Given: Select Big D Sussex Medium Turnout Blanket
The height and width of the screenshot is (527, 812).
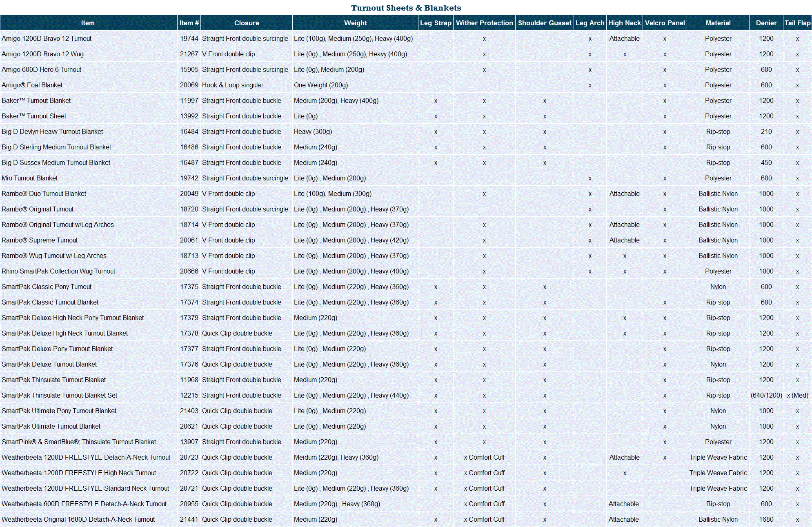Looking at the screenshot, I should (56, 162).
